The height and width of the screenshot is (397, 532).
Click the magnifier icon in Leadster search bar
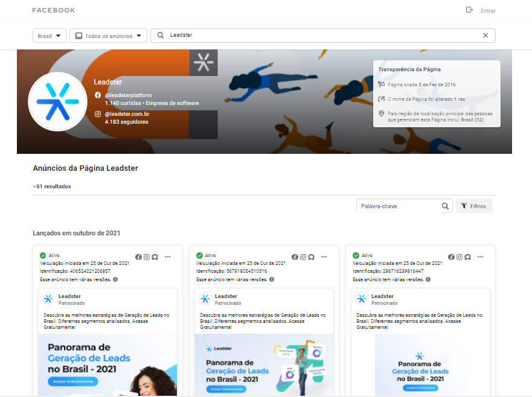(161, 35)
